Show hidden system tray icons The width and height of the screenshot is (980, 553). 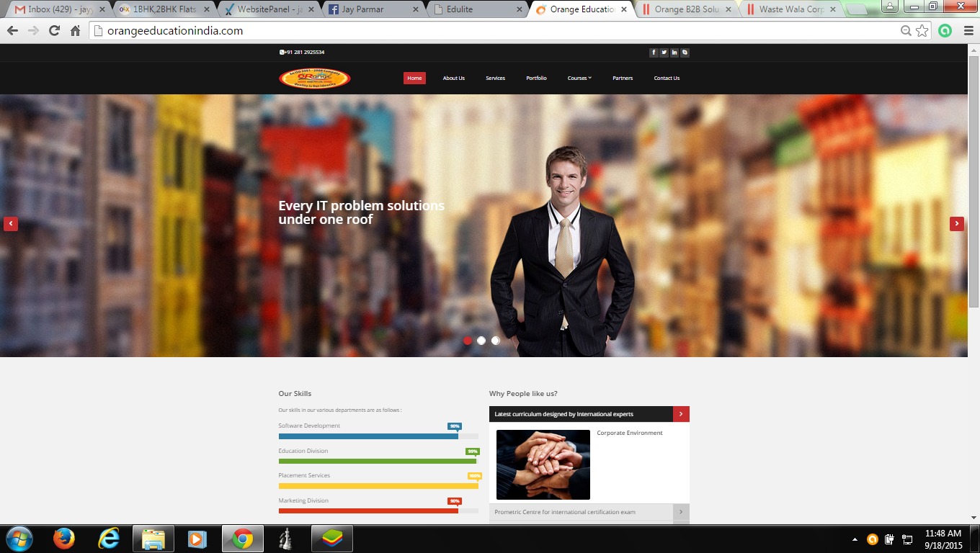click(855, 539)
